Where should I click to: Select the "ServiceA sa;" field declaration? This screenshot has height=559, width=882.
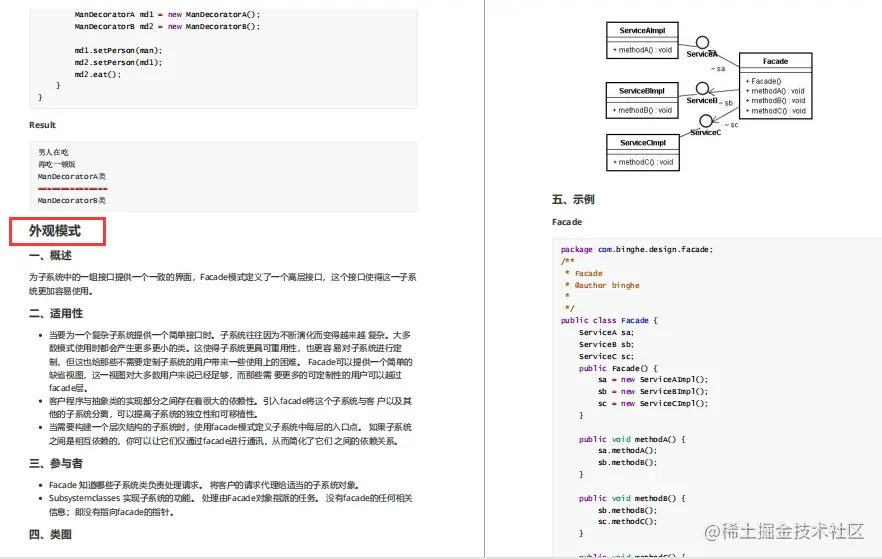(606, 332)
